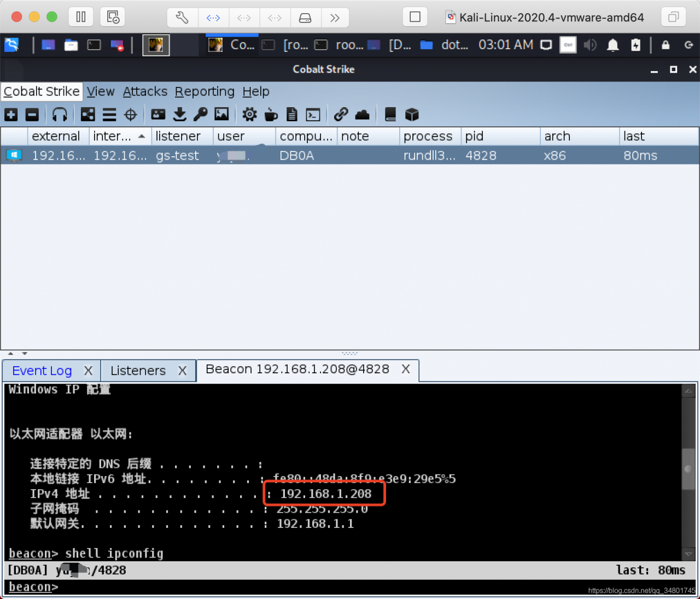Sort sessions by user column
The width and height of the screenshot is (700, 599).
244,136
